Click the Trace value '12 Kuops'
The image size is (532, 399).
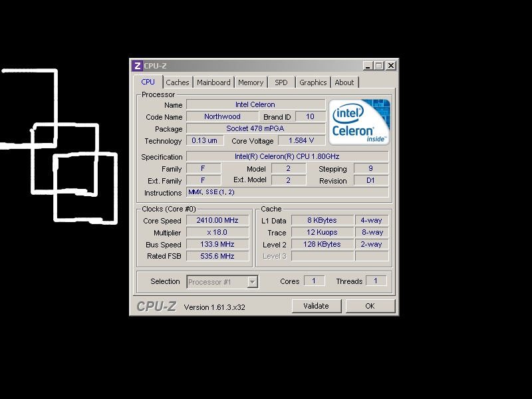point(323,232)
